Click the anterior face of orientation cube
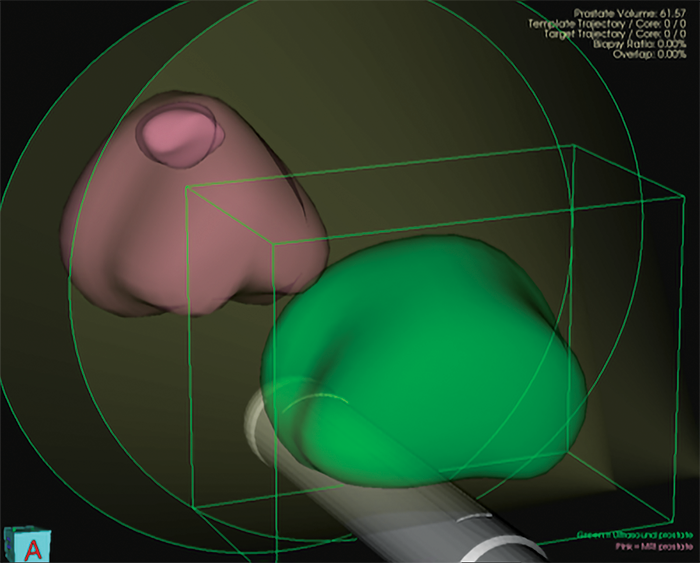Screen dimensions: 700x563 coord(32,549)
